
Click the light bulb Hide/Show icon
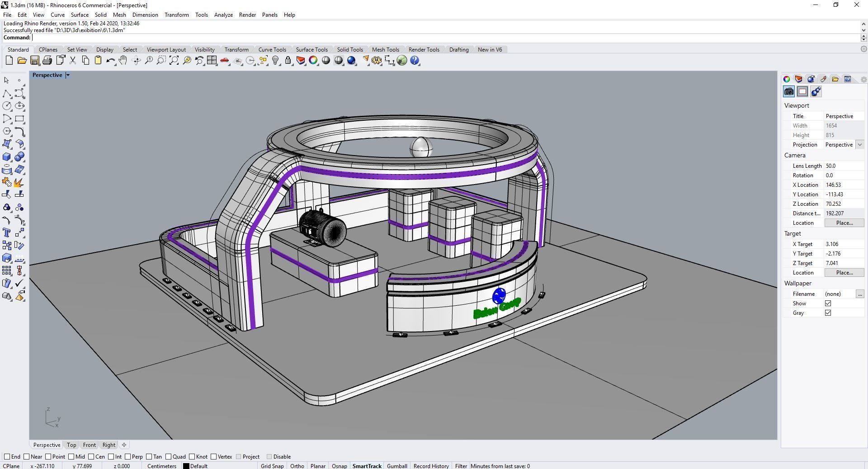[275, 61]
